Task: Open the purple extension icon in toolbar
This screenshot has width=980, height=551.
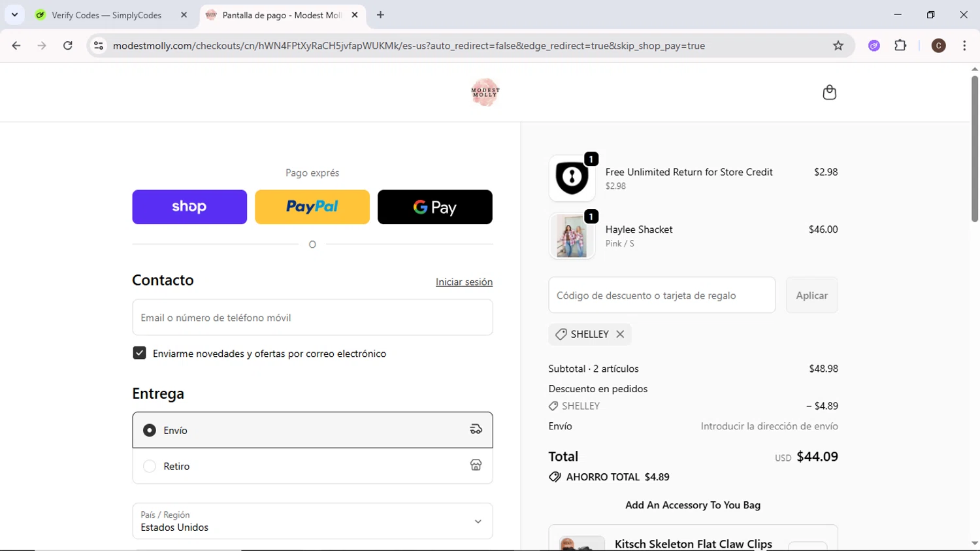Action: (874, 46)
